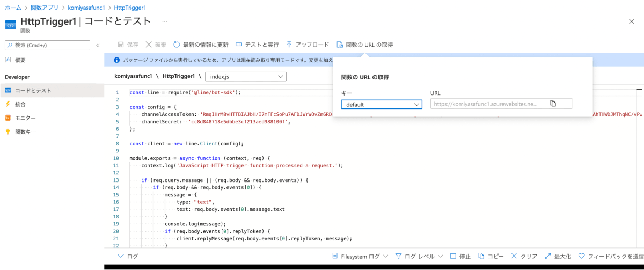Click 関数の URL の取得 in toolbar

coord(364,45)
